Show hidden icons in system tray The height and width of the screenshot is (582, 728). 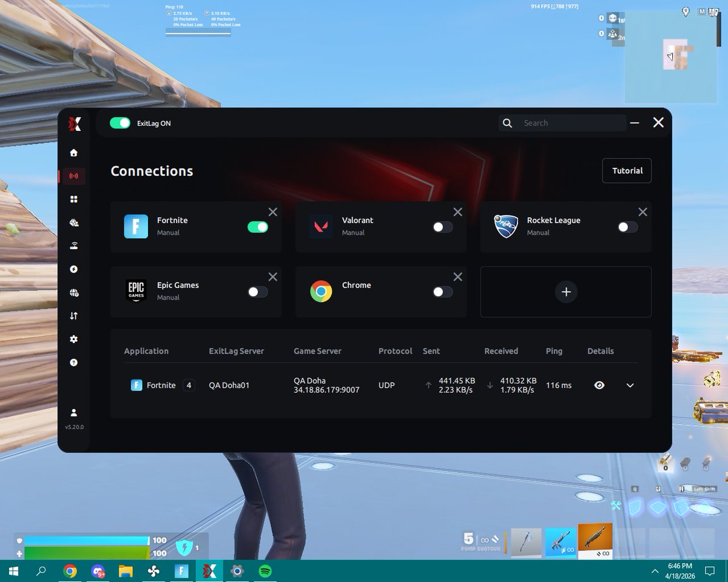click(x=655, y=571)
